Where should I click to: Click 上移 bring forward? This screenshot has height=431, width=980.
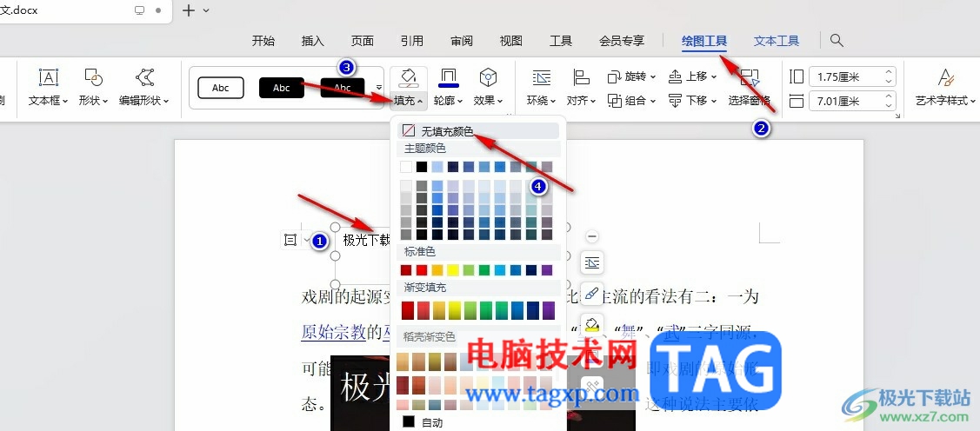693,76
